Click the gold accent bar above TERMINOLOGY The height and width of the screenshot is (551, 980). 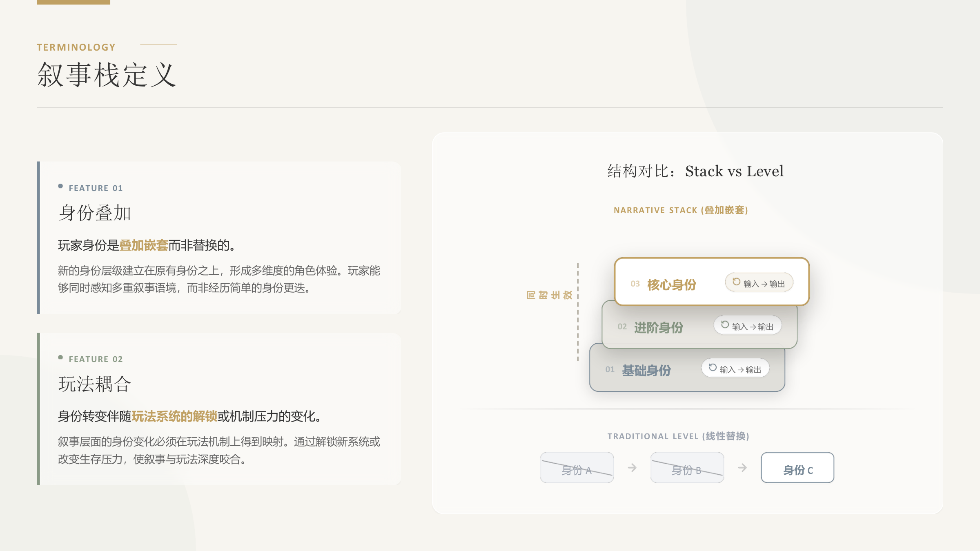(x=73, y=2)
